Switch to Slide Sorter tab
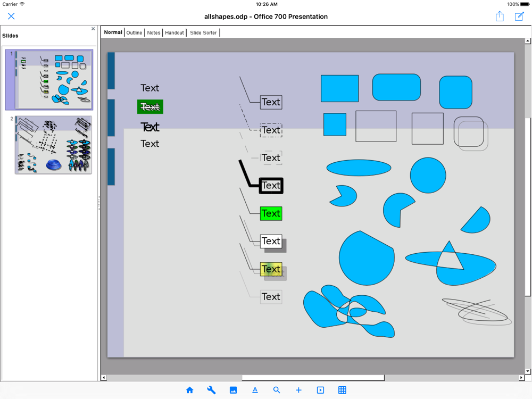This screenshot has width=532, height=399. point(203,32)
